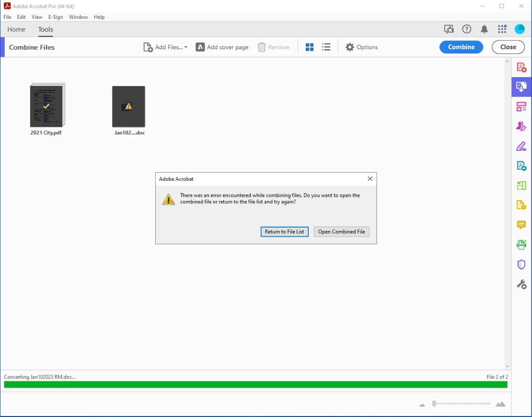The image size is (532, 417).
Task: Open Comment speech bubble tool in sidebar
Action: click(x=521, y=225)
